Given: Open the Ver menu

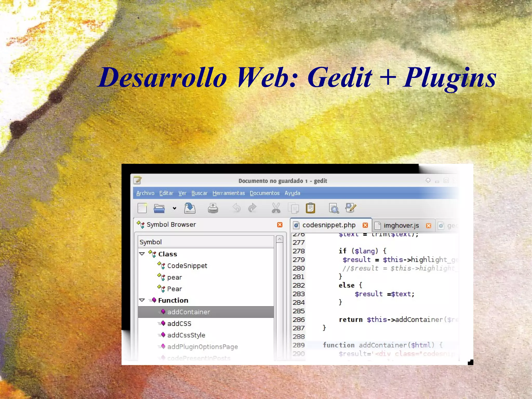Looking at the screenshot, I should 182,193.
